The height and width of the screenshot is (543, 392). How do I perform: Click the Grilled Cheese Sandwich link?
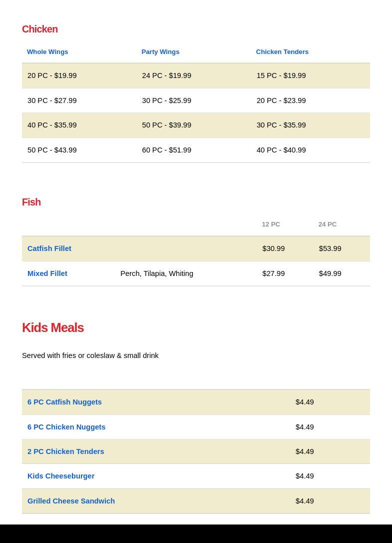coord(71,501)
